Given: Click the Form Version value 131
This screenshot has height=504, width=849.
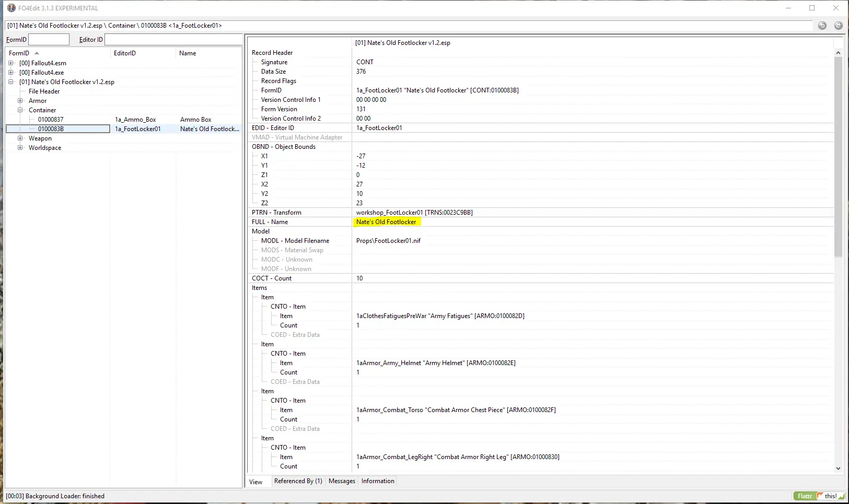Looking at the screenshot, I should (x=361, y=109).
